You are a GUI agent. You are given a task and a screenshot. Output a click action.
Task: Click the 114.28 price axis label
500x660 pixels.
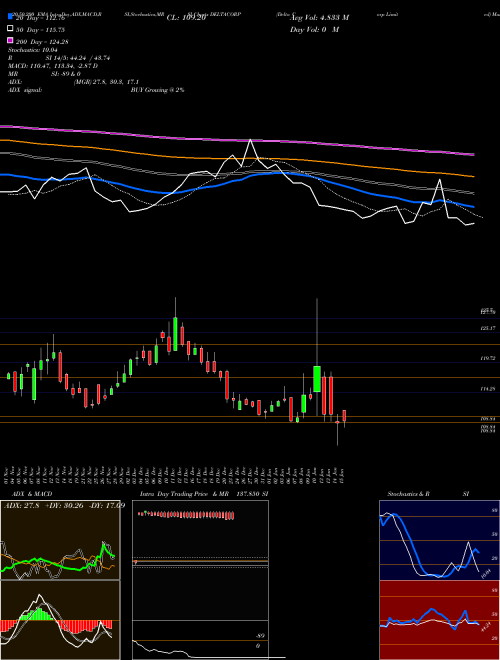coord(488,389)
